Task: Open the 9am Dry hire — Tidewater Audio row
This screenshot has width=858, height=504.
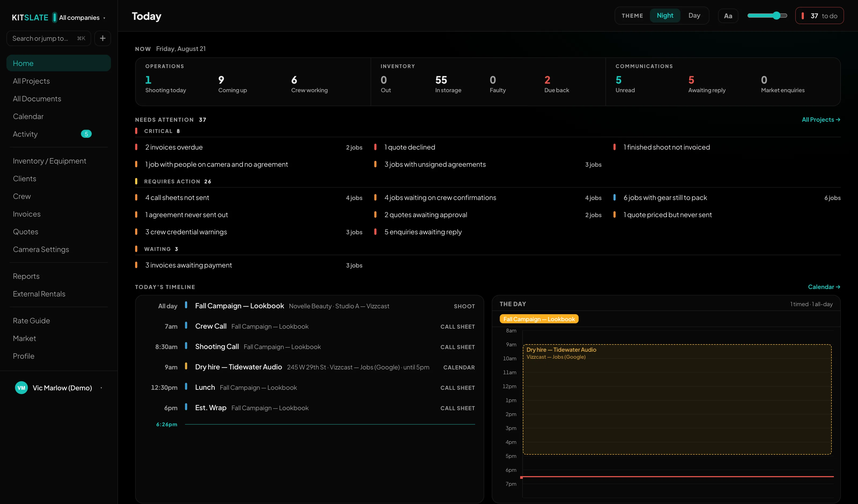Action: tap(309, 367)
